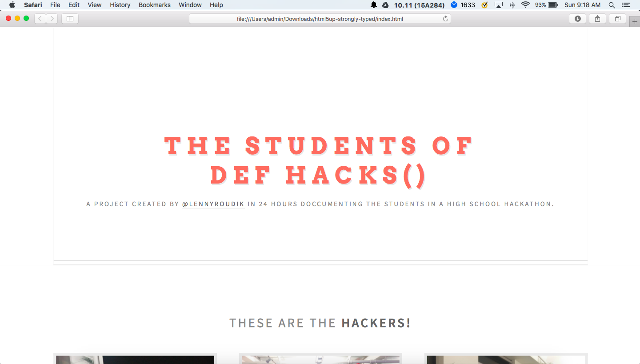Open the Share button in toolbar
The image size is (640, 364).
coord(597,19)
